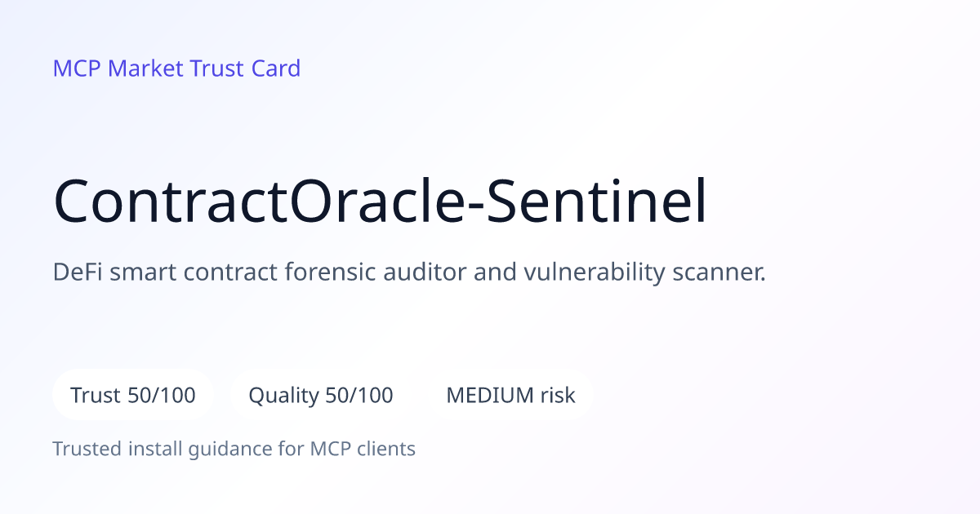Click the word MEDIUM in the risk badge

488,396
